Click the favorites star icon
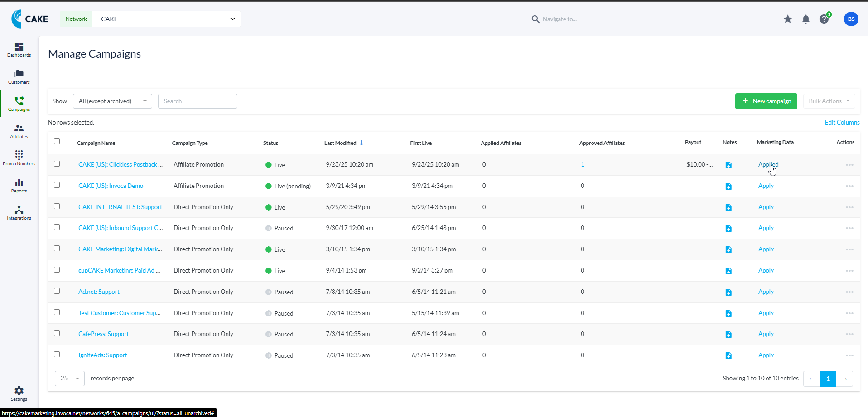The image size is (868, 417). pyautogui.click(x=788, y=19)
